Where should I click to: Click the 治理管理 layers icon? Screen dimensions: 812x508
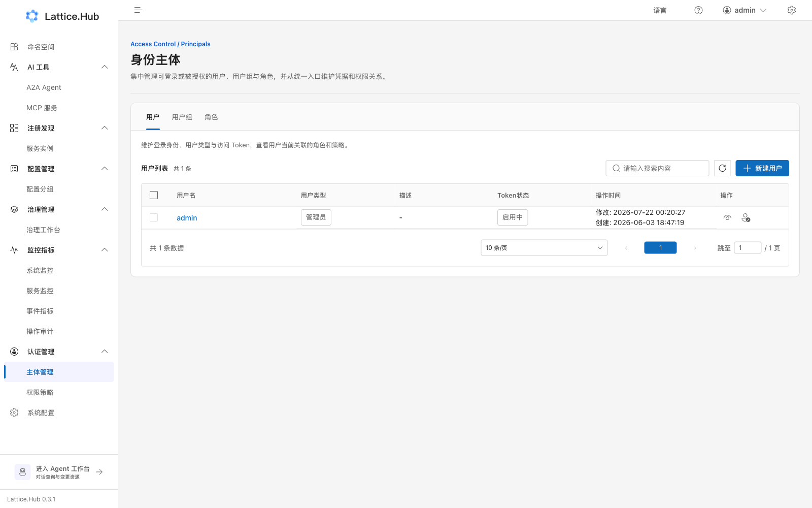pos(14,209)
